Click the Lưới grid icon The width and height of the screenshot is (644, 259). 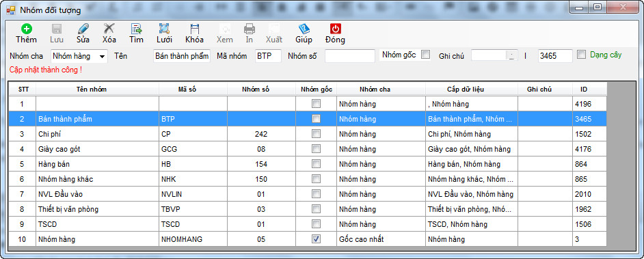pyautogui.click(x=164, y=29)
